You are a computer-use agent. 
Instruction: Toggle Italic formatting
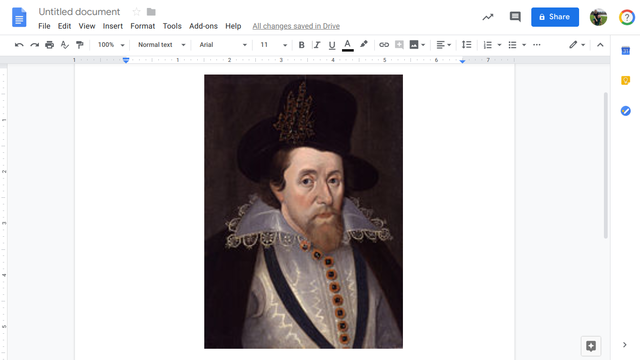coord(317,45)
